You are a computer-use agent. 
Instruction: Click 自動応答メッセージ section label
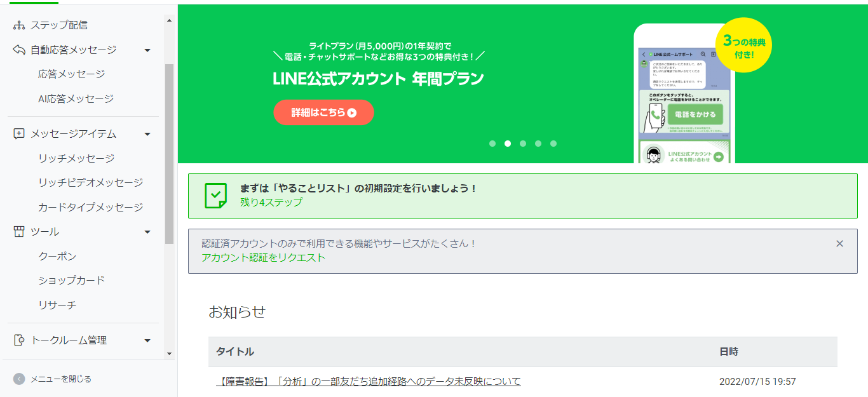point(74,50)
